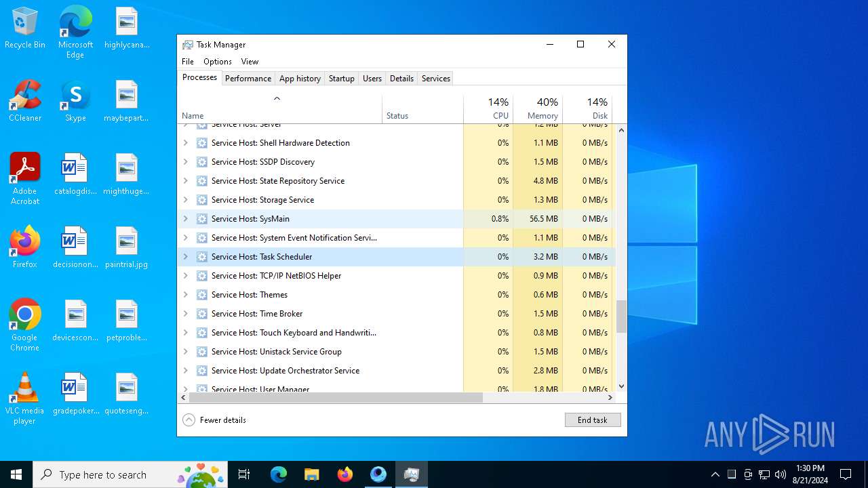The width and height of the screenshot is (868, 488).
Task: Select the Adobe Acrobat desktop shortcut
Action: (x=25, y=179)
